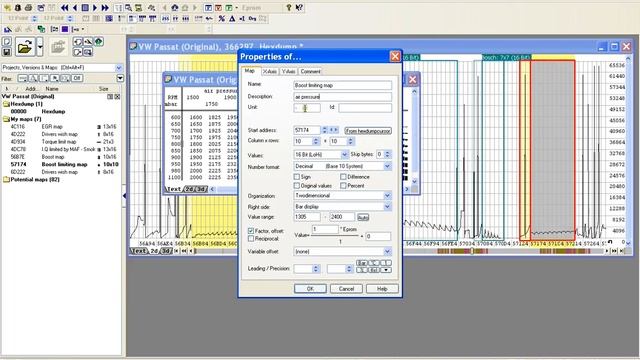Go to previous map with single left arrow
This screenshot has width=640, height=360.
click(x=75, y=7)
